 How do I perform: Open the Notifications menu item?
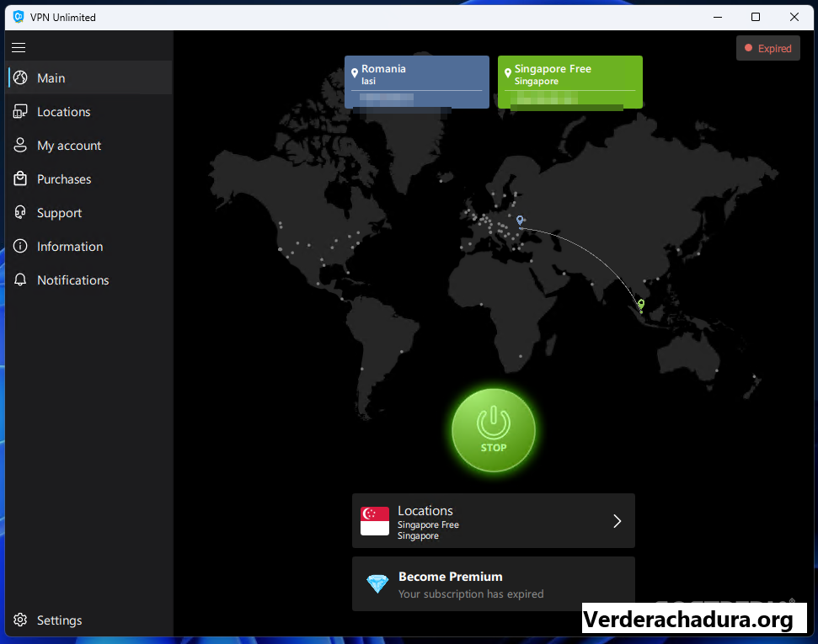pyautogui.click(x=89, y=279)
